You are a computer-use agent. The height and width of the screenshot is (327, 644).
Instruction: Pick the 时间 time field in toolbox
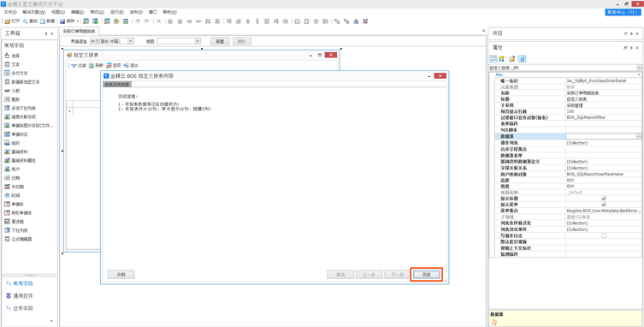tap(12, 195)
